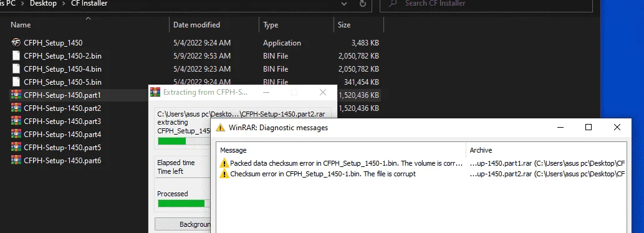Viewport: 644px width, 233px height.
Task: Click the CFPH-Setup-1450.part1 WinRAR archive icon
Action: click(16, 95)
